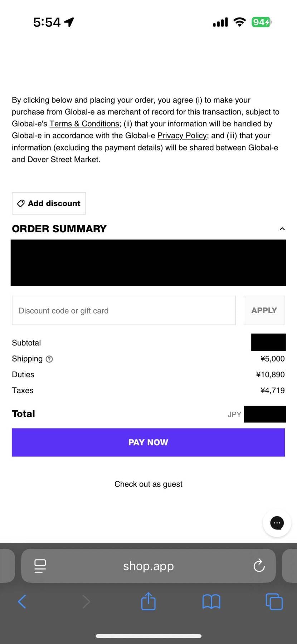Open the Terms & Conditions link
The width and height of the screenshot is (297, 644).
pyautogui.click(x=84, y=124)
